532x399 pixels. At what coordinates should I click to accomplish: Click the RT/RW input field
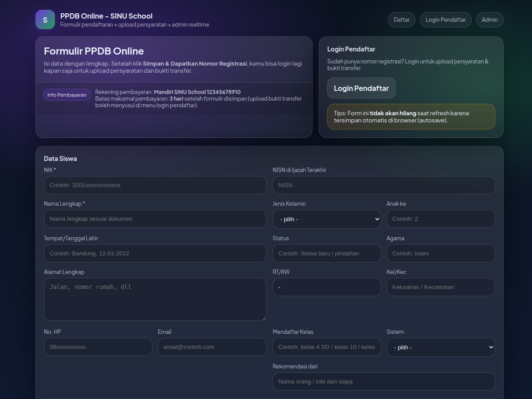(327, 287)
